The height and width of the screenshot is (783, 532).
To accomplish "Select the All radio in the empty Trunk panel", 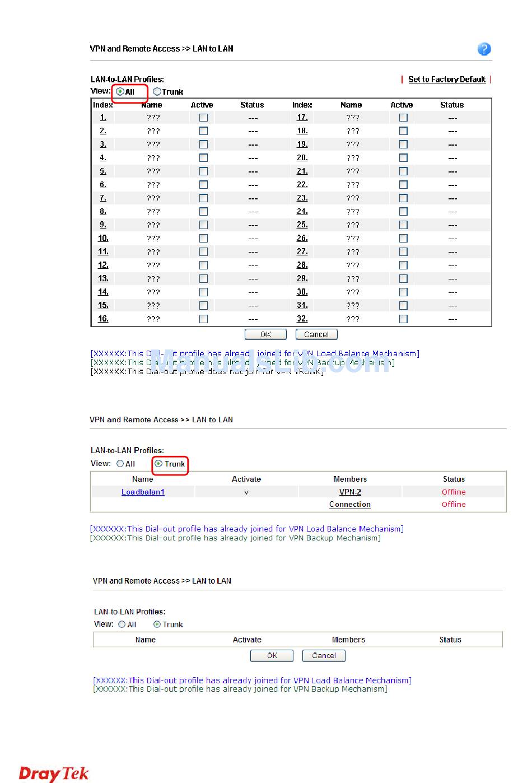I will tap(122, 624).
